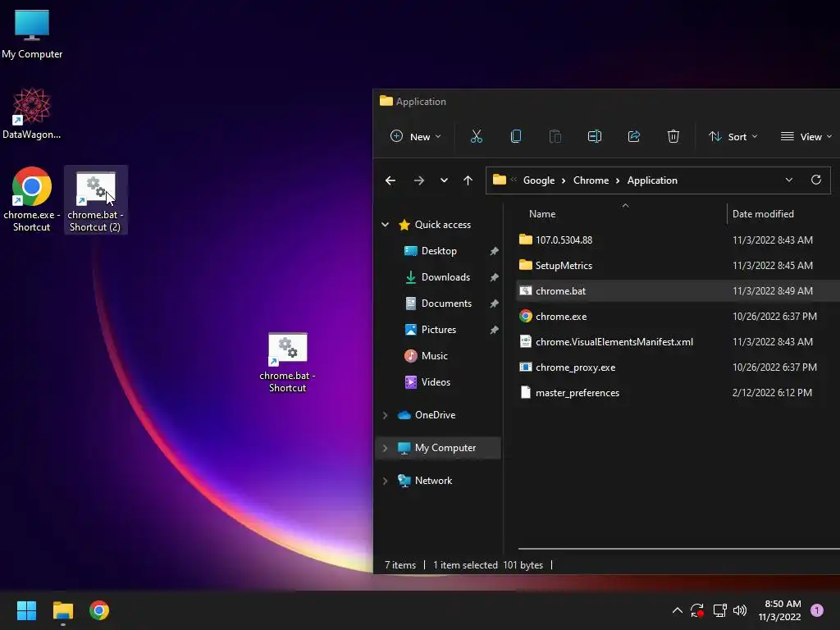Select chrome.bat - Shortcut icon mid-desktop
Viewport: 840px width, 630px height.
(288, 363)
